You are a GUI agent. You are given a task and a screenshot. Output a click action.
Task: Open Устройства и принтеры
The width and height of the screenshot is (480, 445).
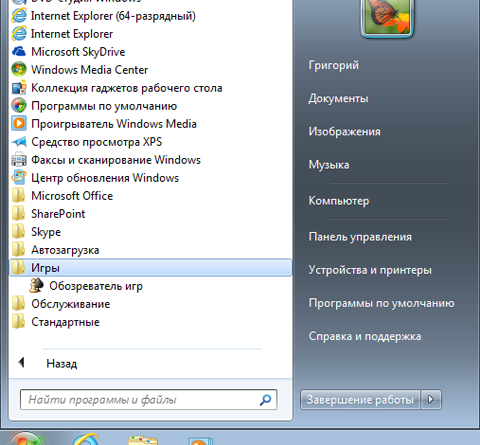click(370, 270)
